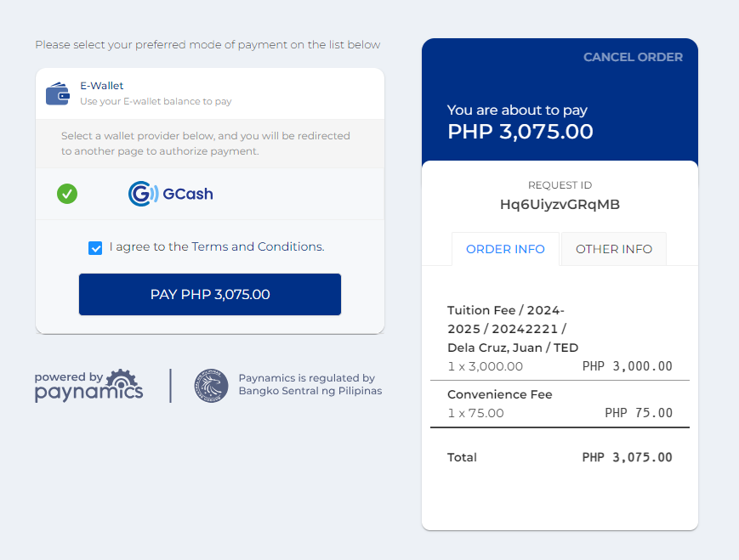This screenshot has height=560, width=739.
Task: Click the Total PHP 3,075.00 row
Action: 560,457
